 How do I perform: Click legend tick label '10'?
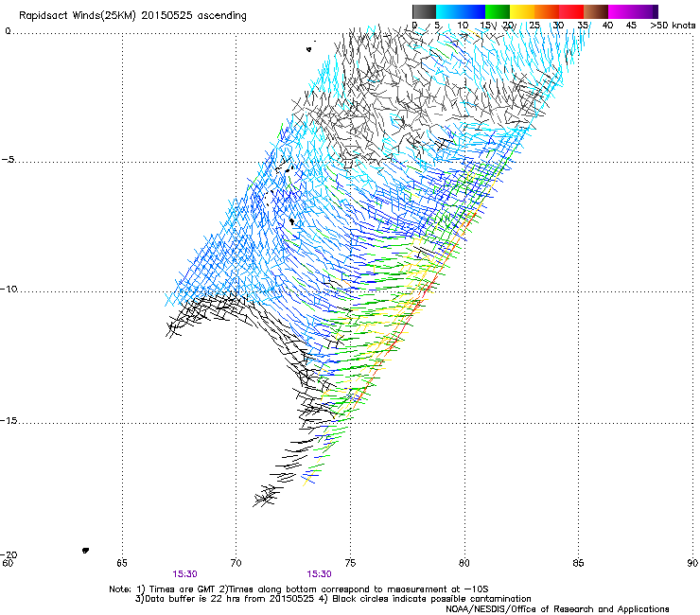click(463, 26)
